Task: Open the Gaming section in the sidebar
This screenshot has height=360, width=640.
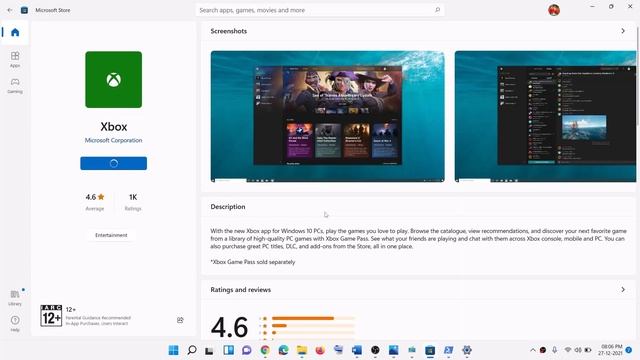Action: (15, 85)
